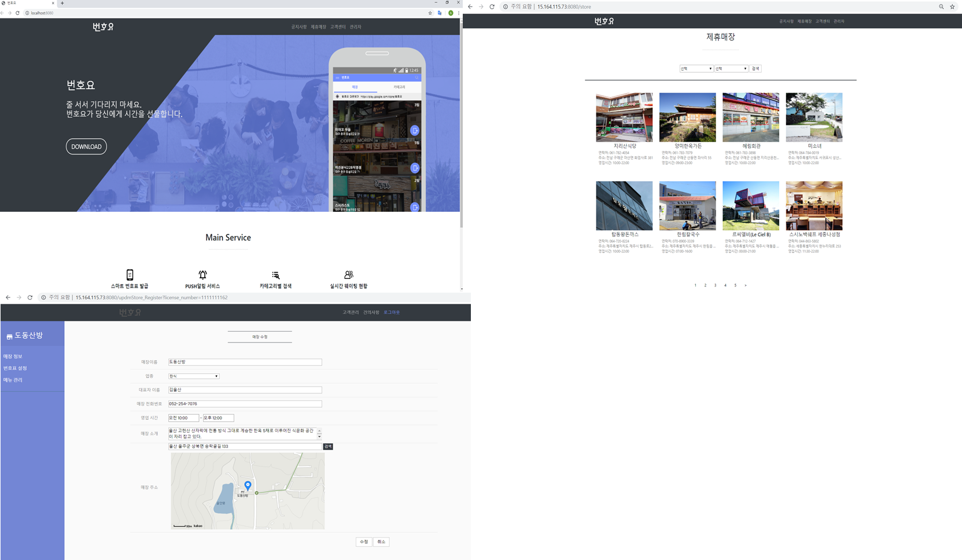Search the address with the dark 검색 button
962x560 pixels.
[328, 447]
